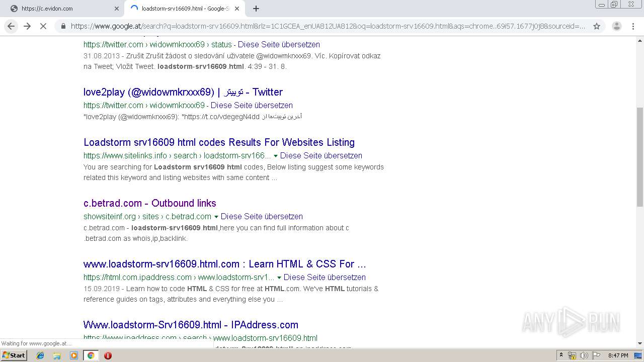Open Chrome profile avatar menu
Image resolution: width=644 pixels, height=362 pixels.
coord(616,26)
